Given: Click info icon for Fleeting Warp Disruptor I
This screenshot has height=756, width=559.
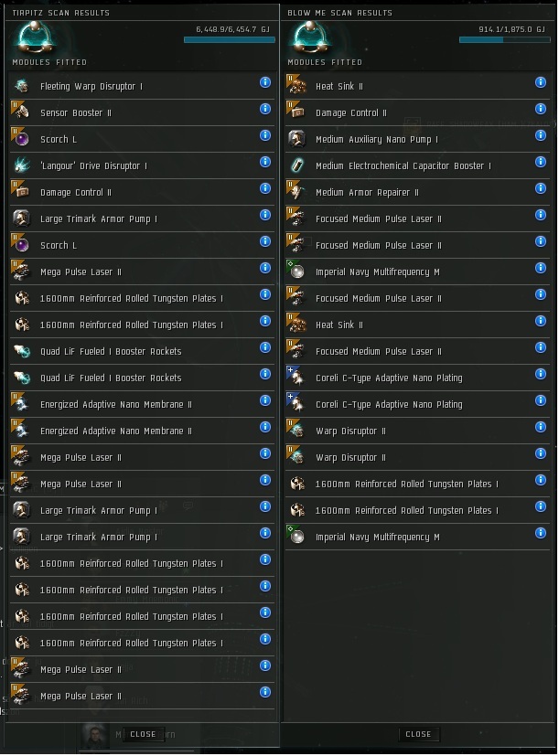Looking at the screenshot, I should point(265,82).
